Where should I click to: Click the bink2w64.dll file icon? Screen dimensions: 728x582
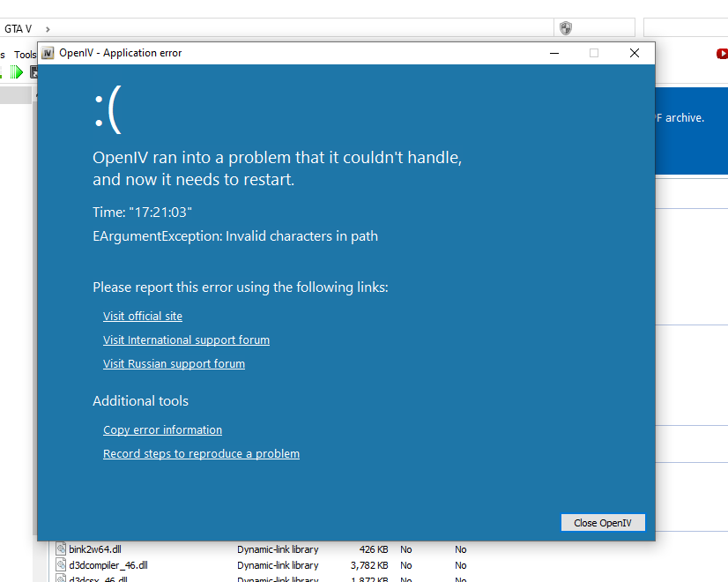(x=61, y=549)
